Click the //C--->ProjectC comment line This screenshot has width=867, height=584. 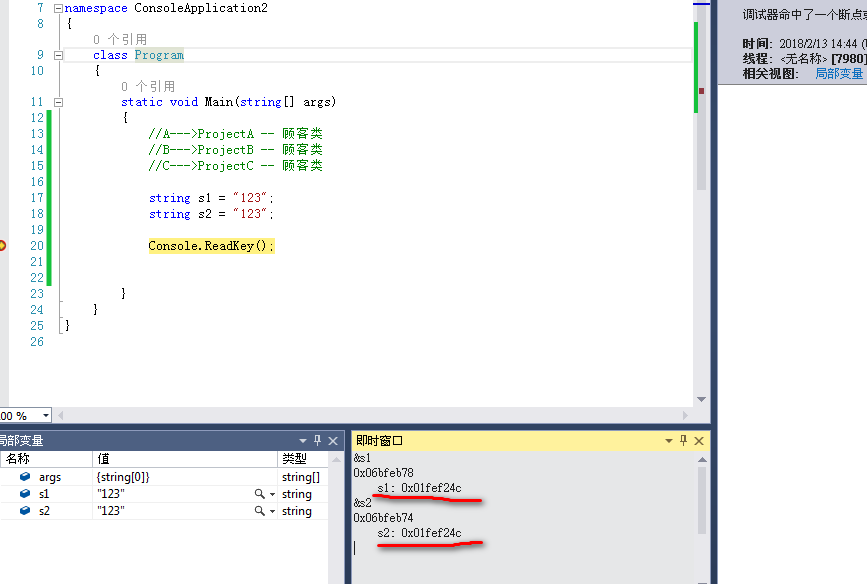pos(235,166)
